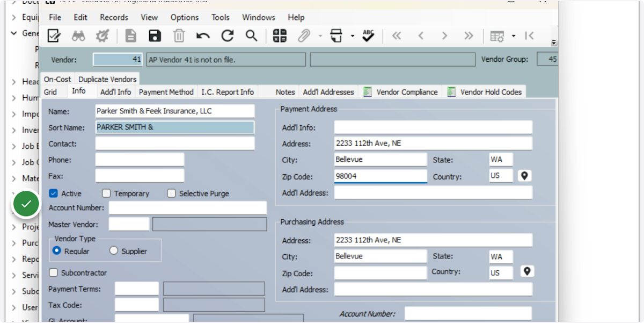
Task: Go to previous record arrow
Action: tap(421, 36)
